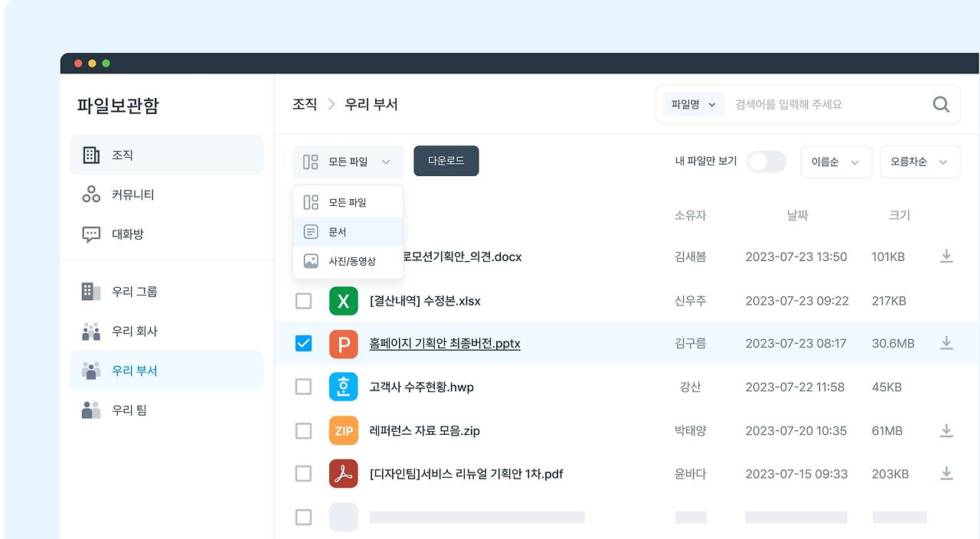Image resolution: width=980 pixels, height=539 pixels.
Task: Click 우리 부서 in the breadcrumb
Action: tap(371, 104)
